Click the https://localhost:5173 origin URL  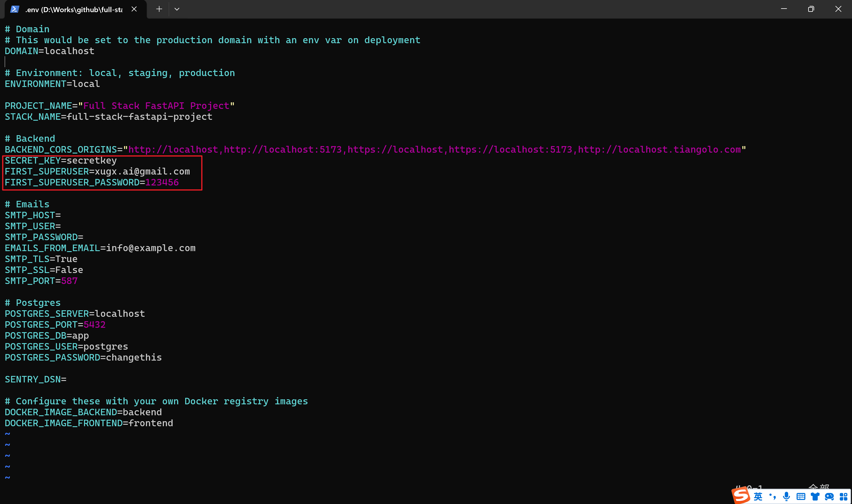tap(510, 149)
